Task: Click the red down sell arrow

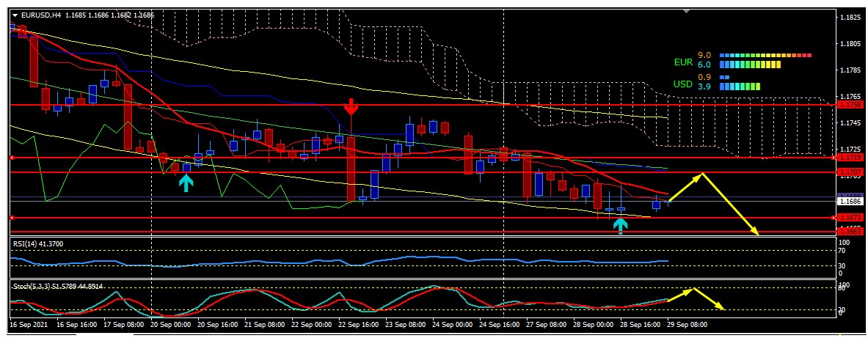Action: (351, 107)
